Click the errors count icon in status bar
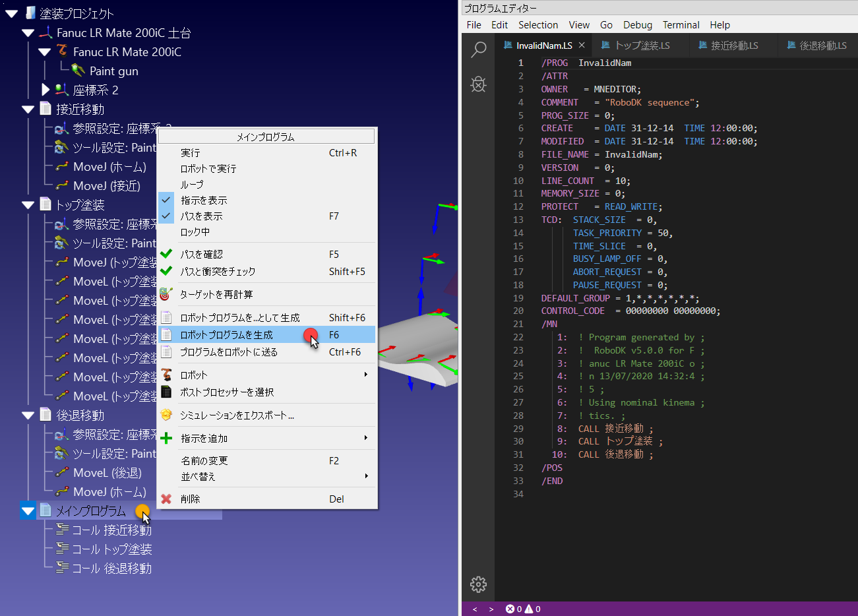858x616 pixels. click(510, 609)
